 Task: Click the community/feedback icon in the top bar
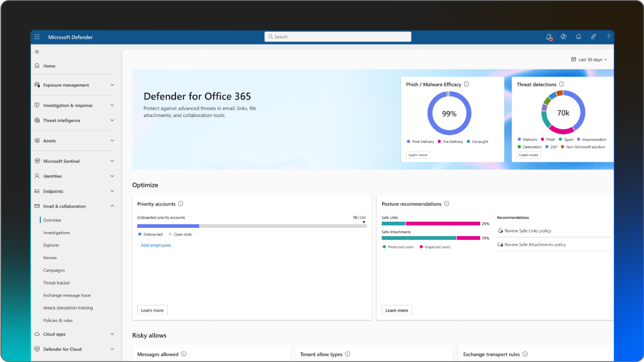pos(593,37)
